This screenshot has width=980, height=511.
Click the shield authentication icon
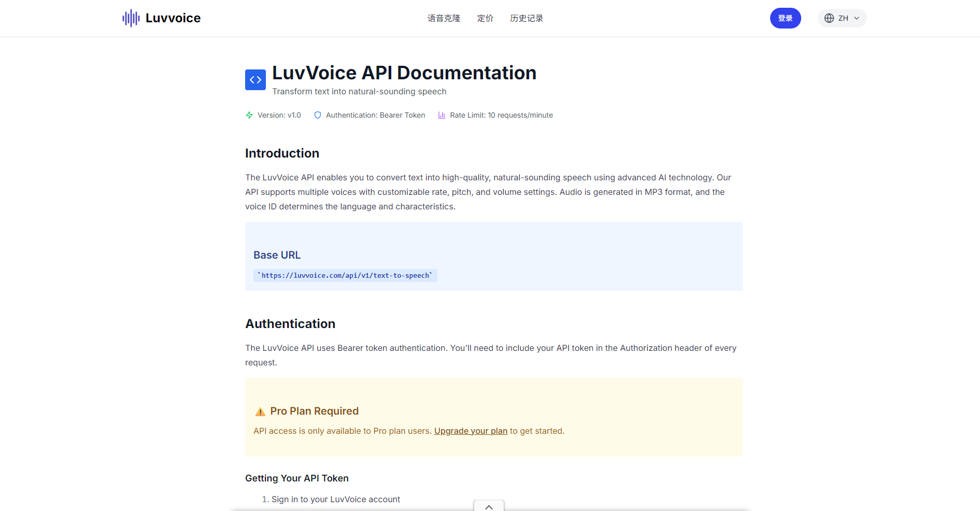318,115
